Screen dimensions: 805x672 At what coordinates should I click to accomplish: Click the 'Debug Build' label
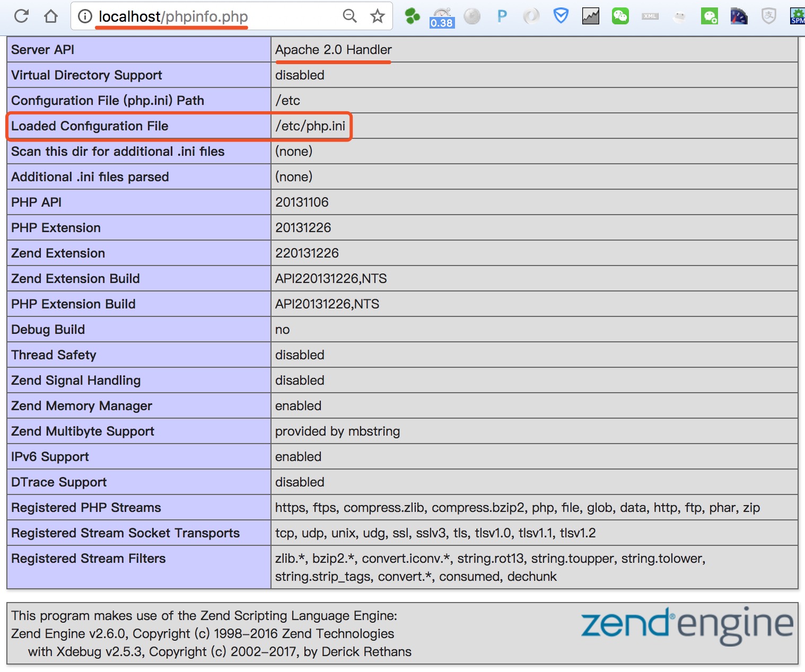pyautogui.click(x=48, y=330)
